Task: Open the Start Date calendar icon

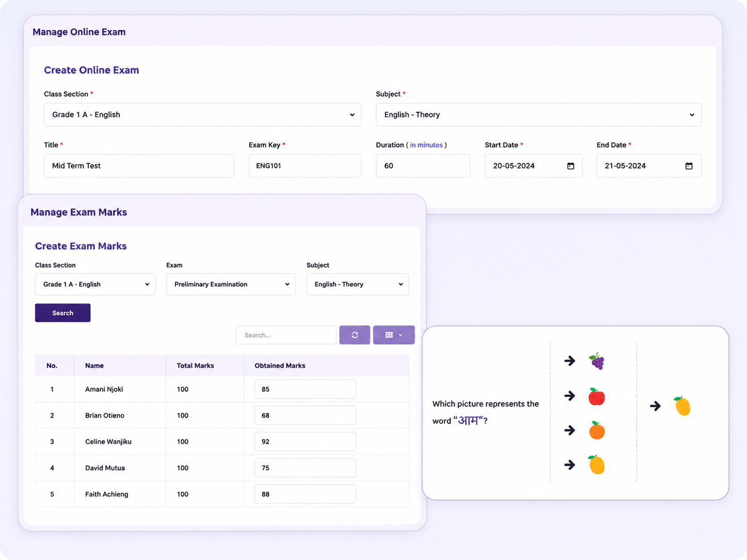Action: click(571, 166)
